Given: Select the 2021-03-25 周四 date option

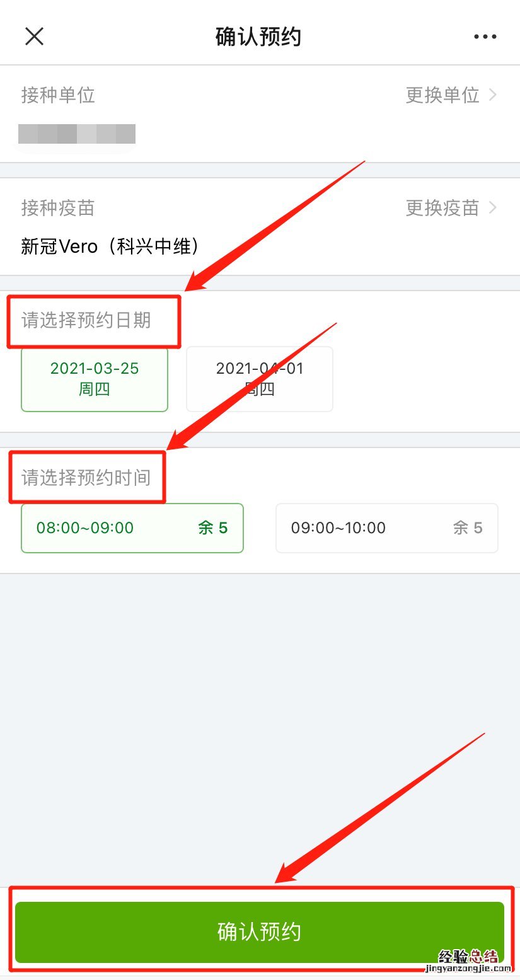Looking at the screenshot, I should click(x=95, y=379).
